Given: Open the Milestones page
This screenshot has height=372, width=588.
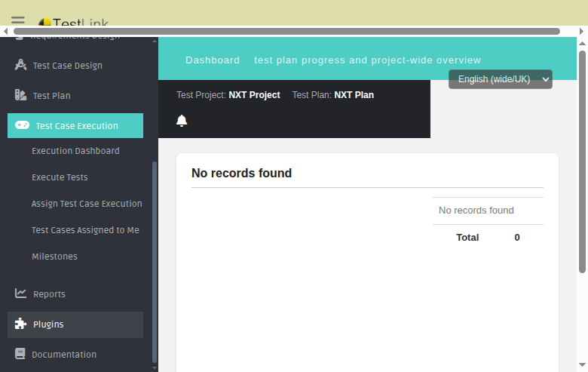Looking at the screenshot, I should 54,257.
